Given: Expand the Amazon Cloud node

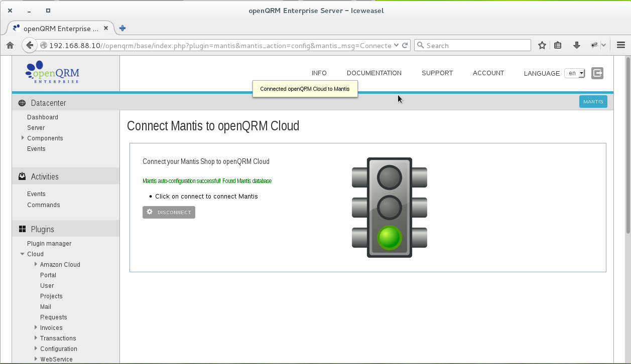Looking at the screenshot, I should pyautogui.click(x=36, y=264).
